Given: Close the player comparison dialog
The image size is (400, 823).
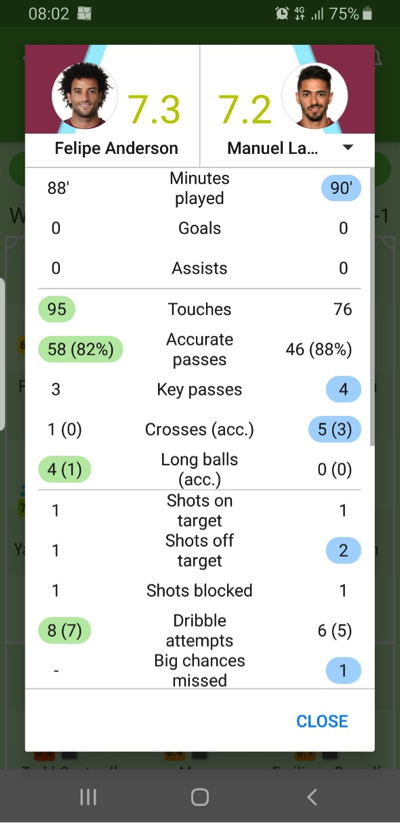Looking at the screenshot, I should coord(322,721).
